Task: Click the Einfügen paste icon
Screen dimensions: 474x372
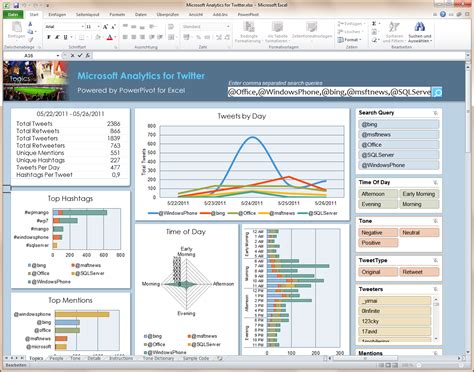Action: click(16, 30)
